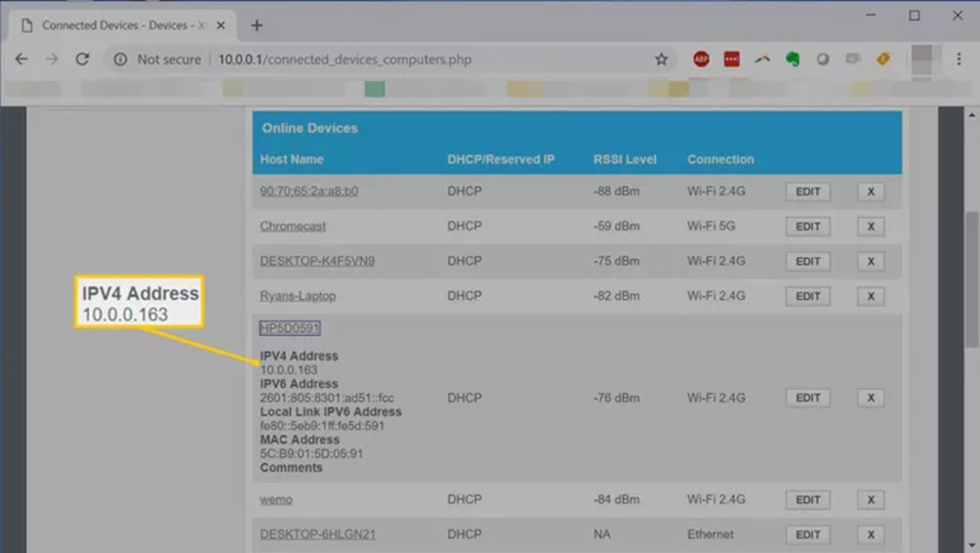Screen dimensions: 980x553
Task: Open the wemo device details
Action: (276, 499)
